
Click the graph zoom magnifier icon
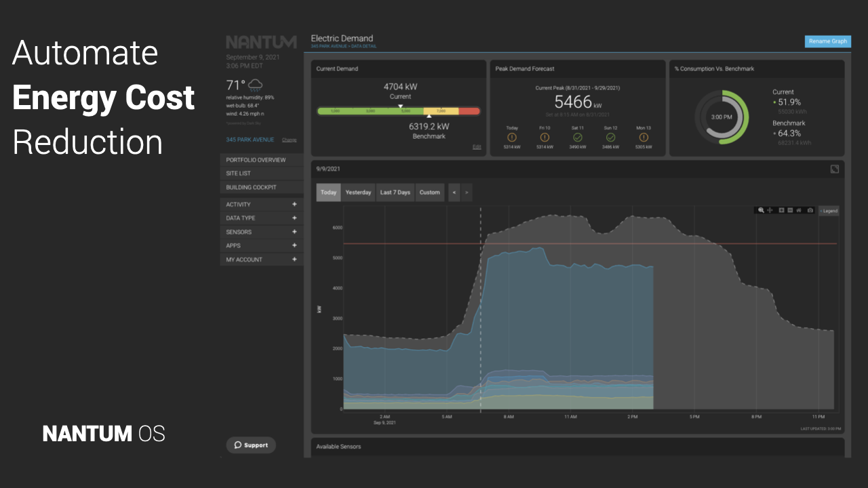[762, 211]
